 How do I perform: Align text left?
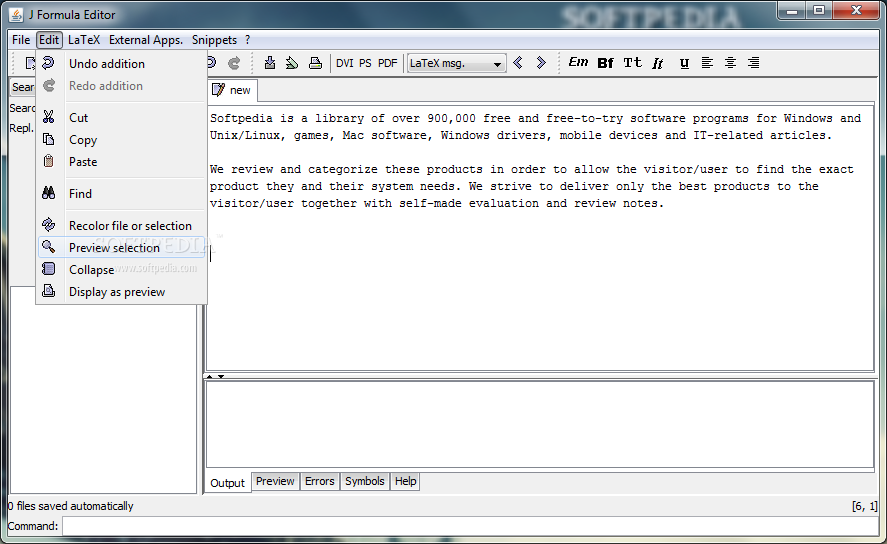pyautogui.click(x=707, y=62)
